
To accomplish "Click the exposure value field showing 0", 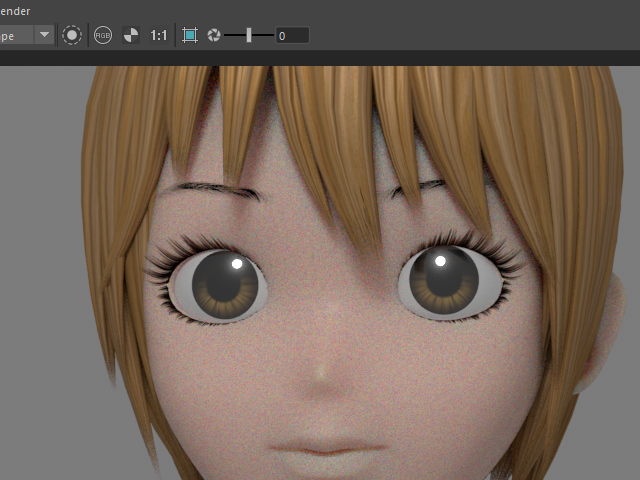I will [x=291, y=35].
